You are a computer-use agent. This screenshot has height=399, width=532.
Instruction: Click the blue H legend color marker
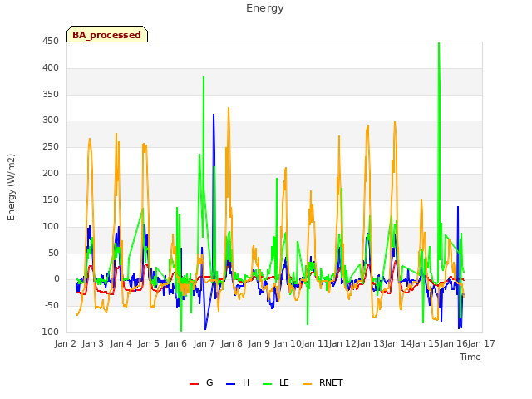pyautogui.click(x=230, y=384)
